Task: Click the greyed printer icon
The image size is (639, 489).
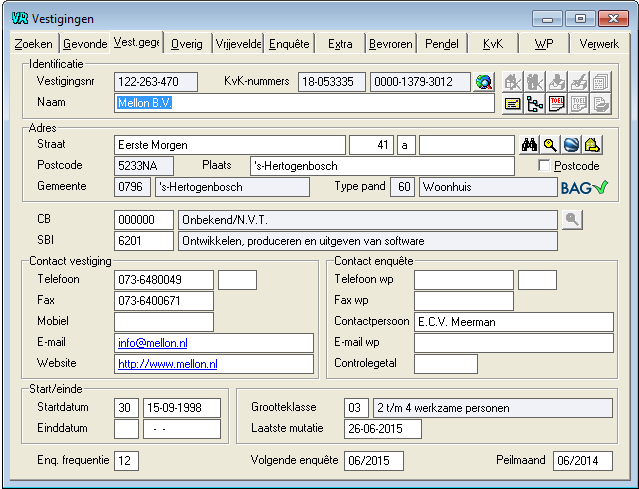Action: (x=600, y=104)
